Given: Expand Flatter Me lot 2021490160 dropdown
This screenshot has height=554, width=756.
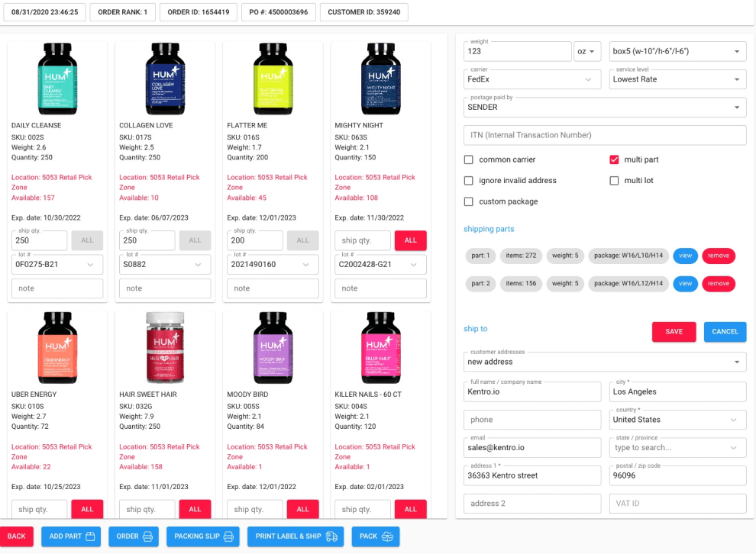Looking at the screenshot, I should coord(273,265).
